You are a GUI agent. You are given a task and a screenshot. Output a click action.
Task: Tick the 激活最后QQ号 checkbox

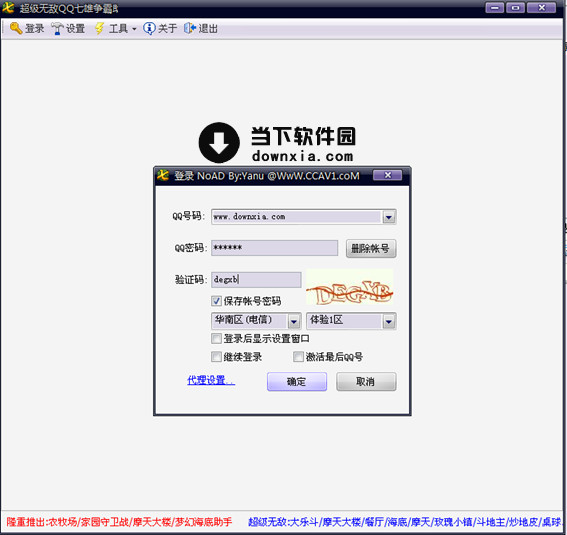298,357
